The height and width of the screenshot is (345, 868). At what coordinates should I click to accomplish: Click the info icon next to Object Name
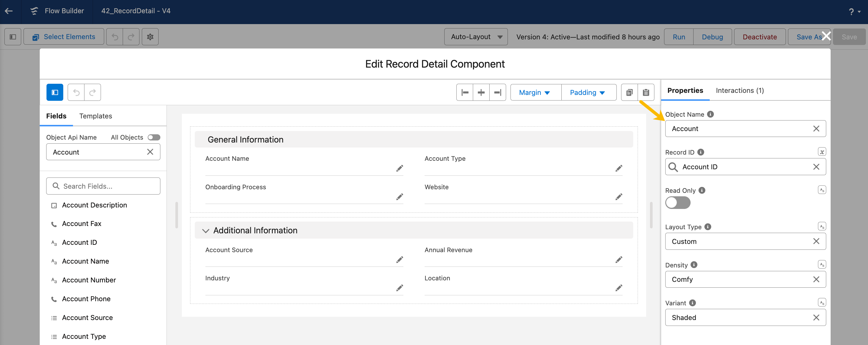pyautogui.click(x=710, y=114)
